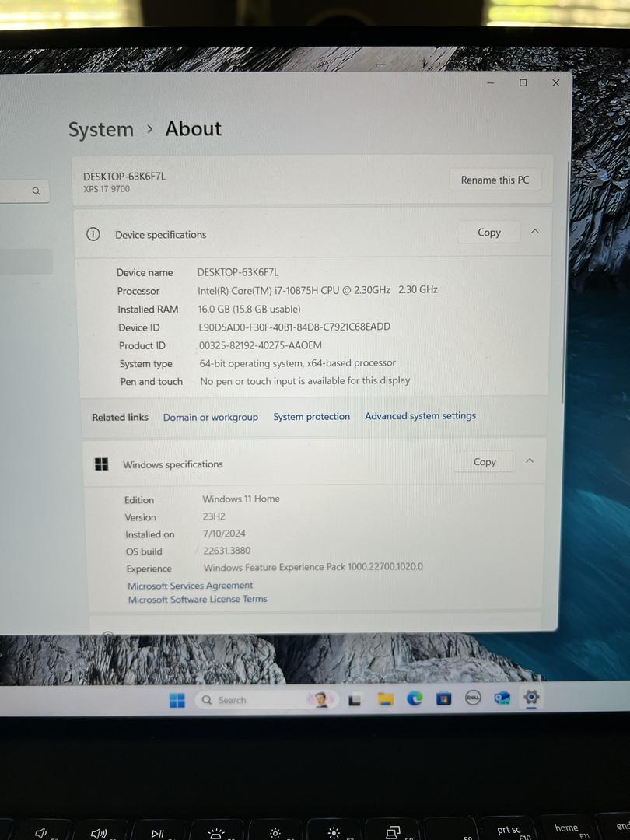
Task: Open the Microsoft Store taskbar icon
Action: (x=443, y=698)
